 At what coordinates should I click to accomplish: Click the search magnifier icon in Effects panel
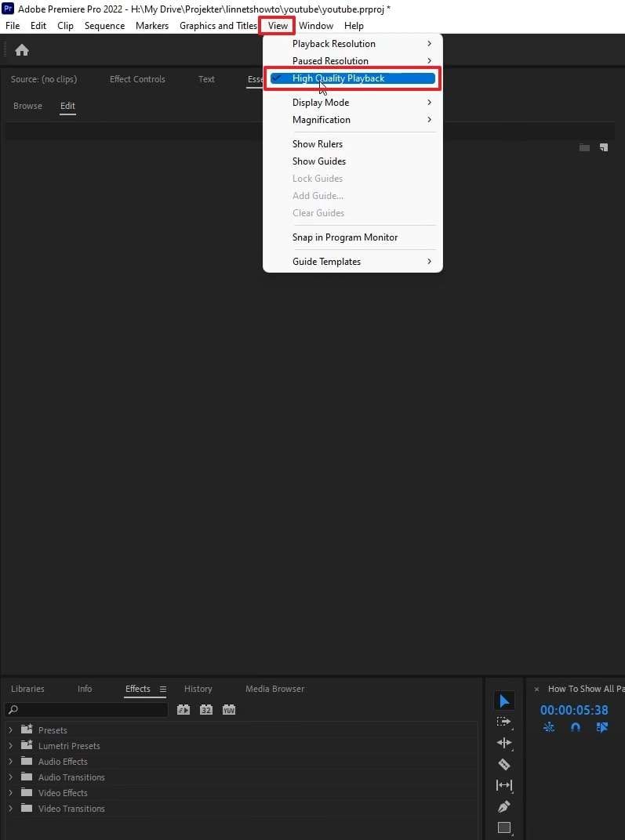(13, 709)
